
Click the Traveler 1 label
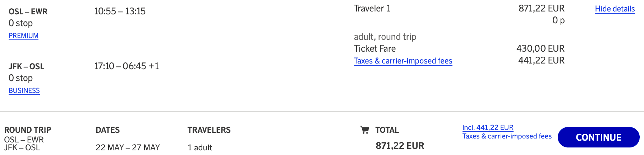tap(372, 9)
